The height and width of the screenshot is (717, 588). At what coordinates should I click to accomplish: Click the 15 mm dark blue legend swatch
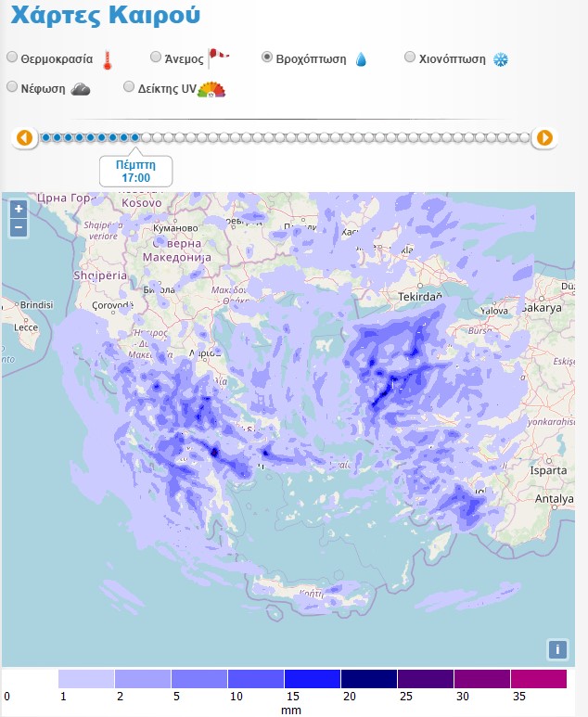coord(312,679)
